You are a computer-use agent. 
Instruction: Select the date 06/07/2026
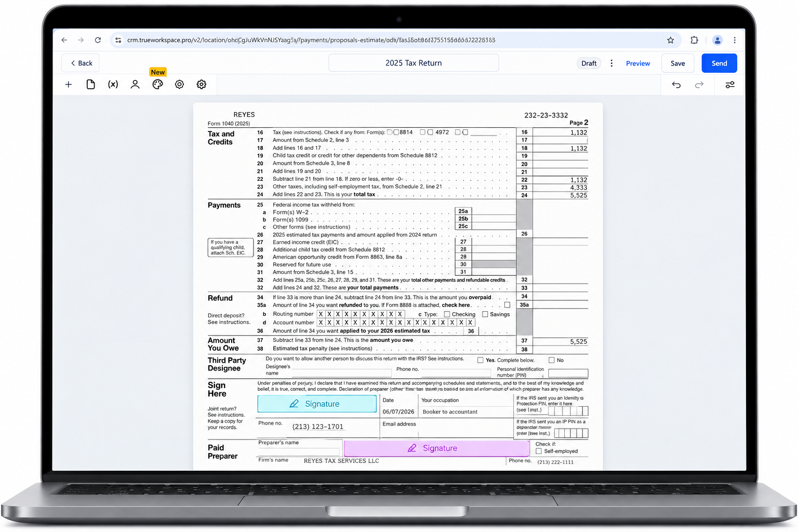click(x=398, y=412)
